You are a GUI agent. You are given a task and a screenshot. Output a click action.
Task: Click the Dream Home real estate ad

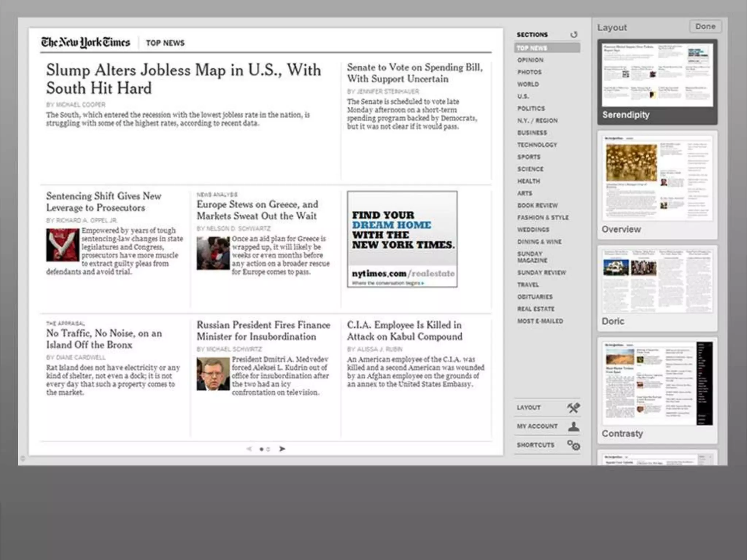point(402,239)
